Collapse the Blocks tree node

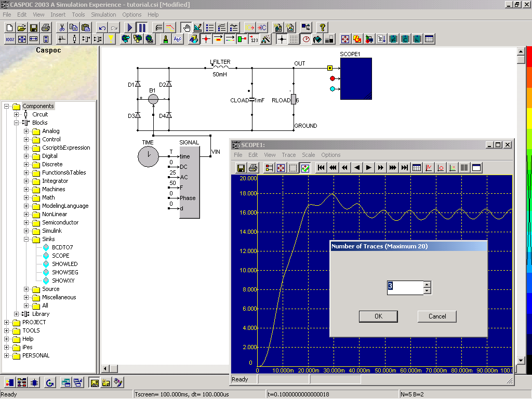click(16, 123)
